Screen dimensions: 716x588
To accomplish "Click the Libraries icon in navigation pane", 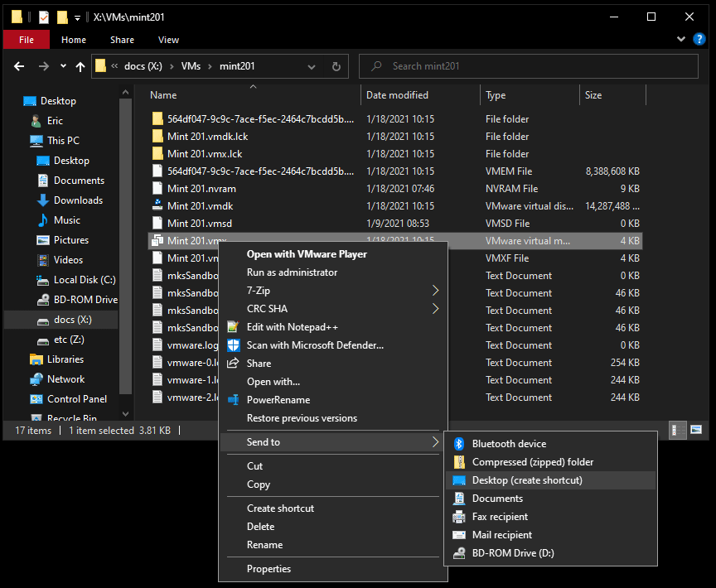I will 36,359.
